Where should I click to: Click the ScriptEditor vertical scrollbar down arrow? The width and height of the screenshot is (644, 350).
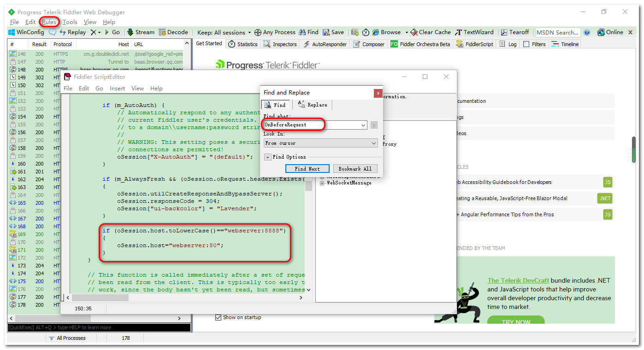coord(308,290)
